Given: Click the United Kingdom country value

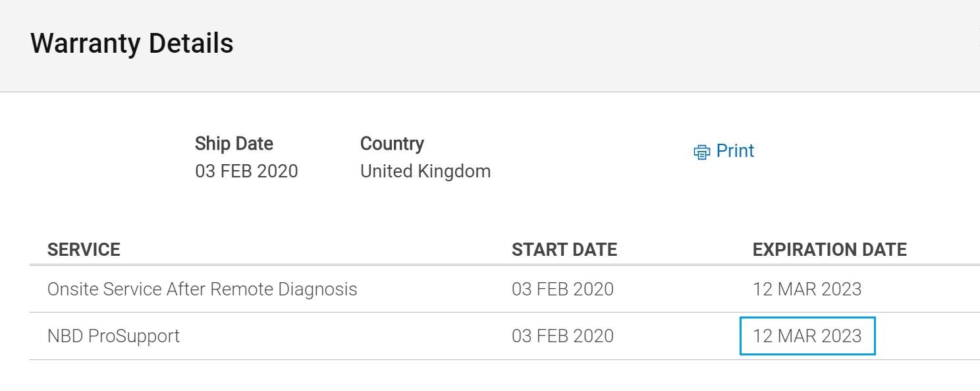Looking at the screenshot, I should pos(425,171).
